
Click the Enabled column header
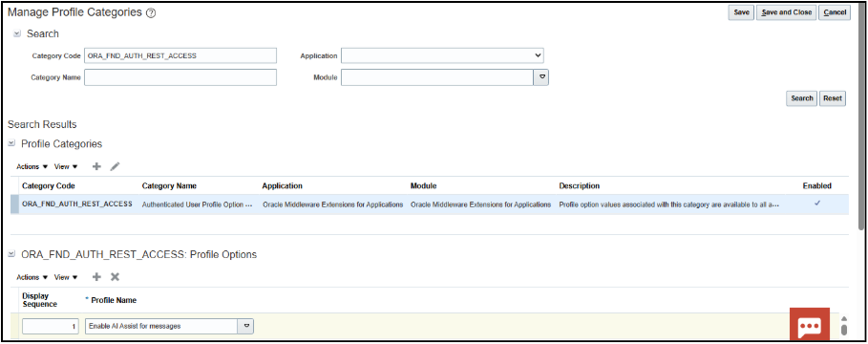(817, 185)
